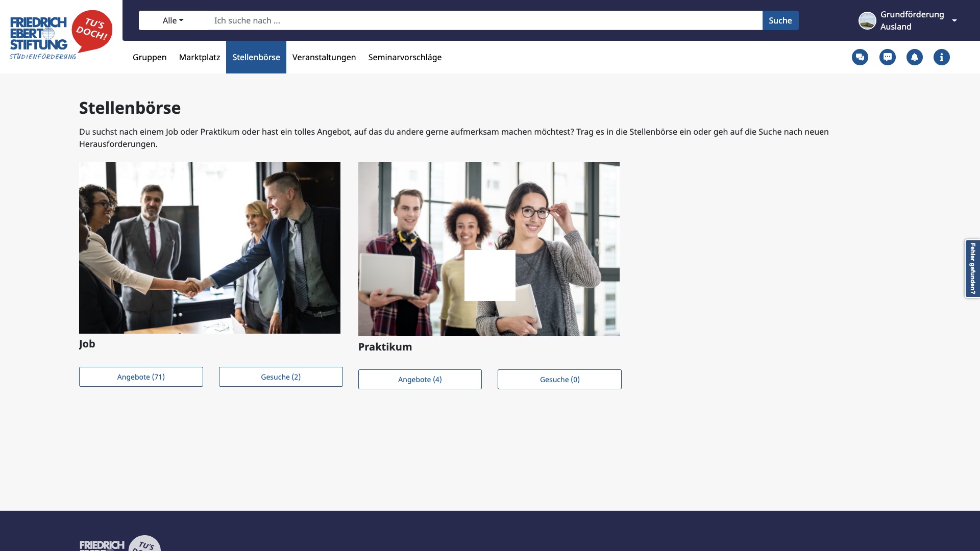Click the Praktikum heading

(x=385, y=347)
